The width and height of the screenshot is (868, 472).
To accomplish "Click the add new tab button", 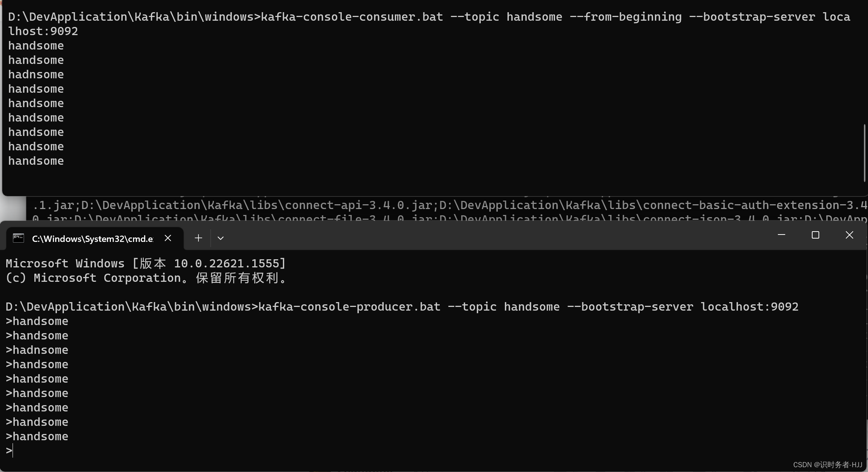I will pyautogui.click(x=198, y=238).
